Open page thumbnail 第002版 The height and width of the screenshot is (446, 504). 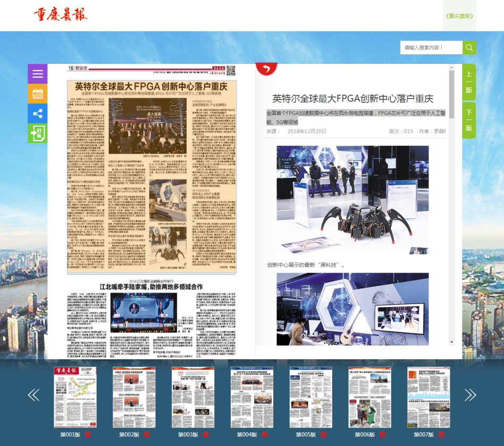coord(134,397)
